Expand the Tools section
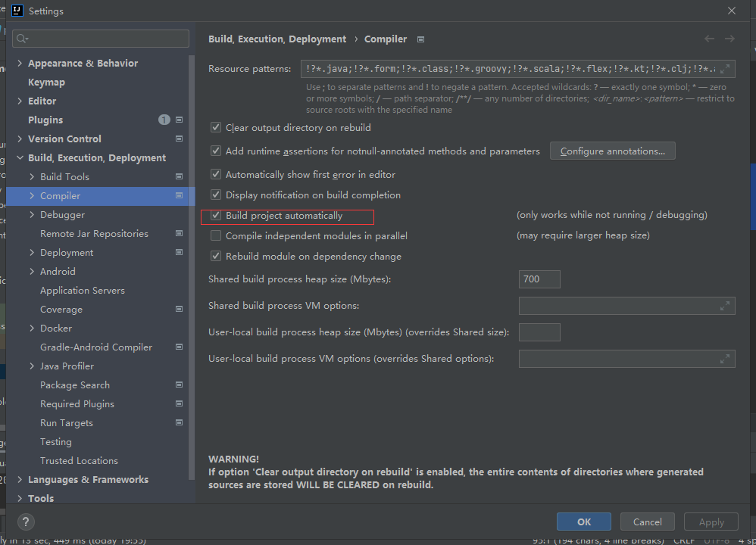This screenshot has width=756, height=545. pos(20,498)
